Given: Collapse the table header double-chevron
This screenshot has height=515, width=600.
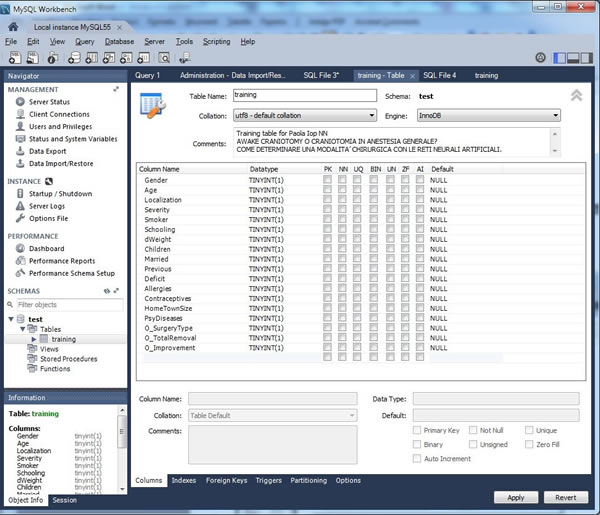Looking at the screenshot, I should (x=577, y=95).
